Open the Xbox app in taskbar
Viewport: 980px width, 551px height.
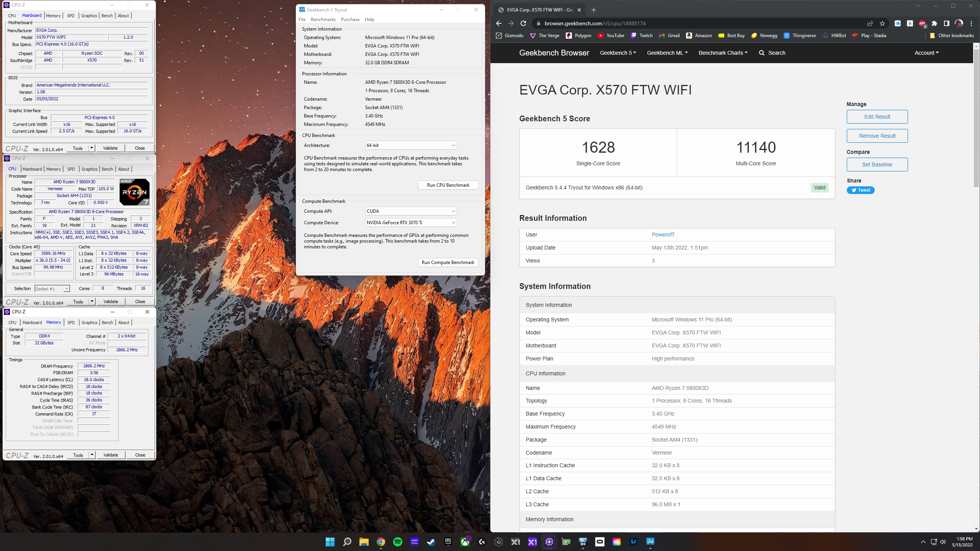[465, 541]
